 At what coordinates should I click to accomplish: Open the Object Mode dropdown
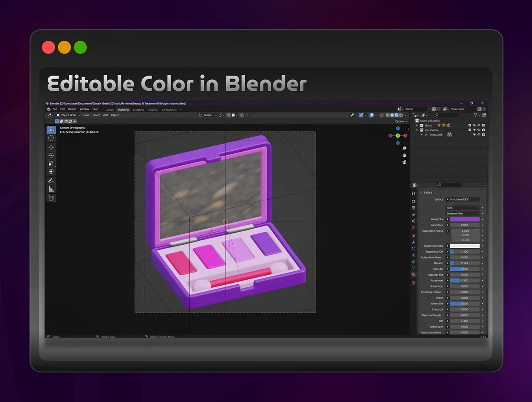68,115
